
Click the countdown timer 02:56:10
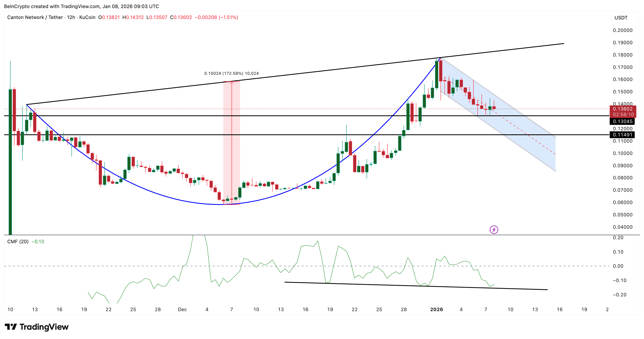coord(623,115)
